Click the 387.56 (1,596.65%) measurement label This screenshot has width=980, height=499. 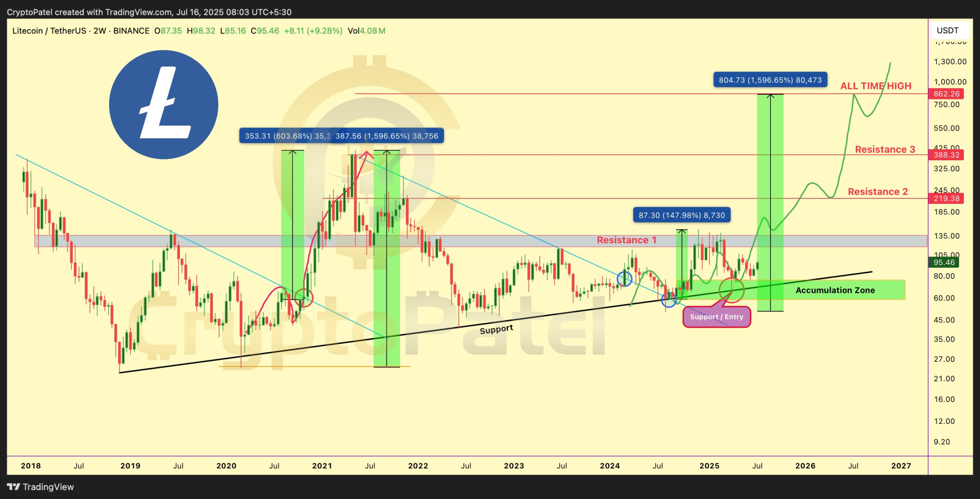pos(387,136)
